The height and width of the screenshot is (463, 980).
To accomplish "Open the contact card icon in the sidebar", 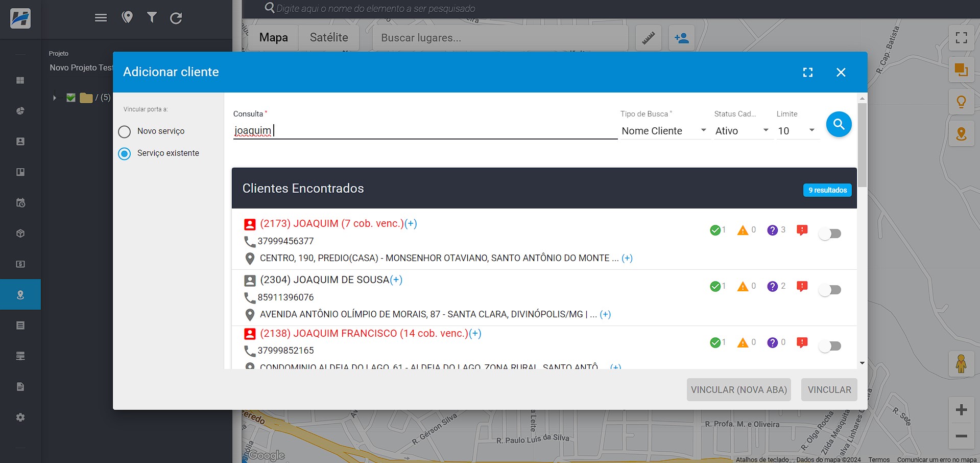I will pyautogui.click(x=20, y=142).
